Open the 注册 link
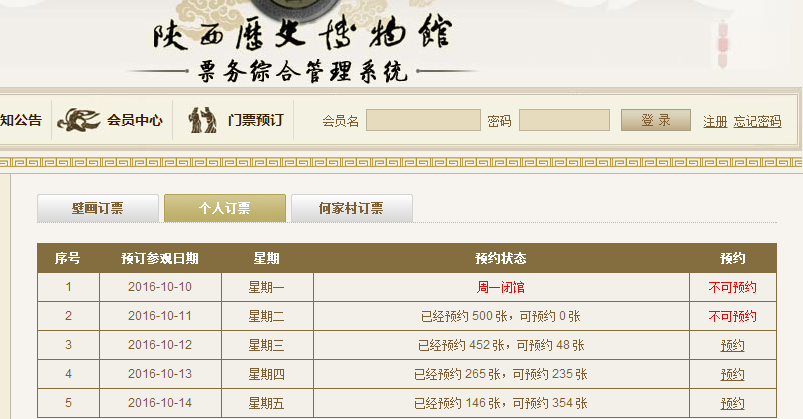This screenshot has height=419, width=803. (x=715, y=121)
